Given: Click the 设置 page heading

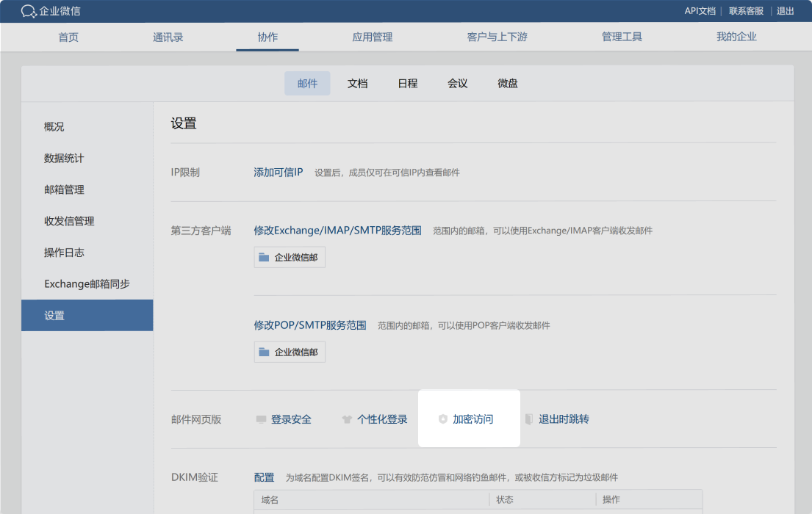Looking at the screenshot, I should (184, 123).
